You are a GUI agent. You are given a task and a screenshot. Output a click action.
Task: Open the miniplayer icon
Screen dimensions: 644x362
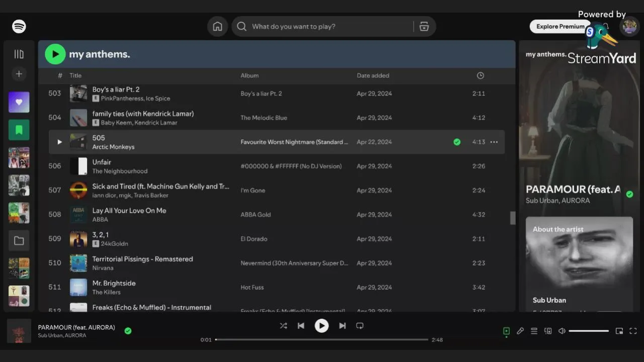click(x=619, y=331)
